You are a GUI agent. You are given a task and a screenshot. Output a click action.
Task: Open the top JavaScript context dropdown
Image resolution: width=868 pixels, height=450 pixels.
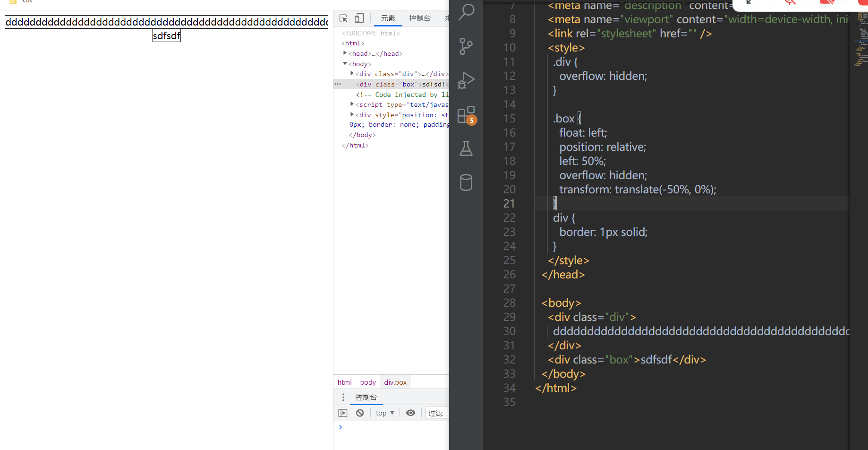385,413
